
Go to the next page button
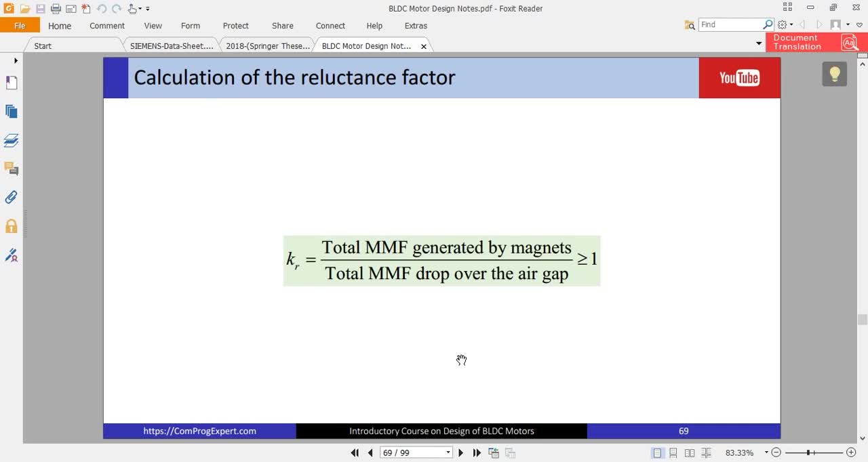tap(461, 453)
